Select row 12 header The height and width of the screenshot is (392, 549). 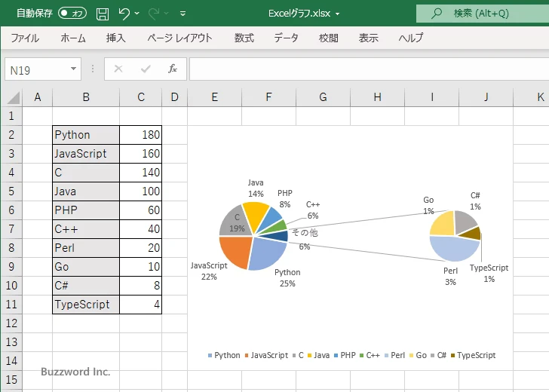pos(11,323)
